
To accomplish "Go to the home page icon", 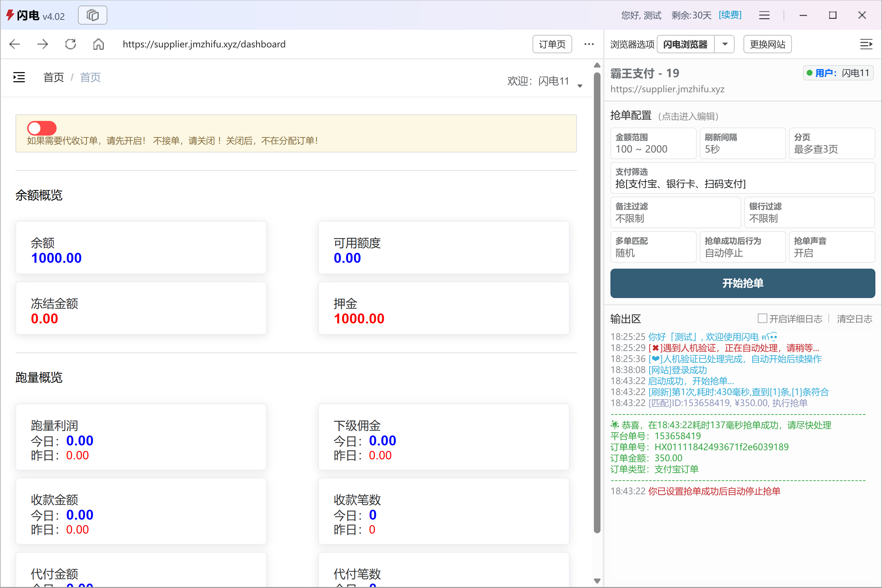I will 98,44.
